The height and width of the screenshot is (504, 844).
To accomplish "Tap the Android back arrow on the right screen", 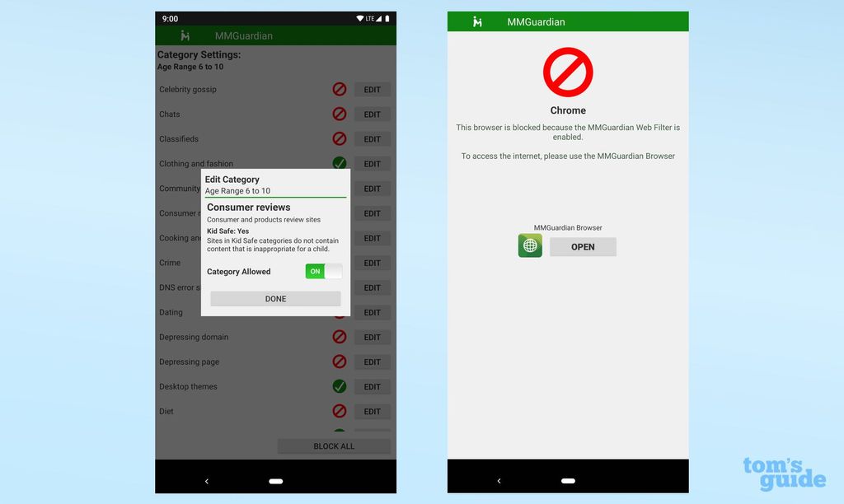I will click(x=499, y=480).
